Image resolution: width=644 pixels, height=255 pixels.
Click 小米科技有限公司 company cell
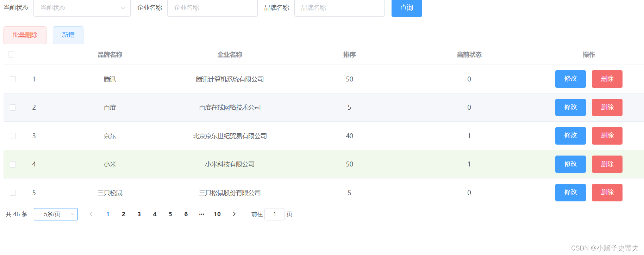tap(230, 164)
